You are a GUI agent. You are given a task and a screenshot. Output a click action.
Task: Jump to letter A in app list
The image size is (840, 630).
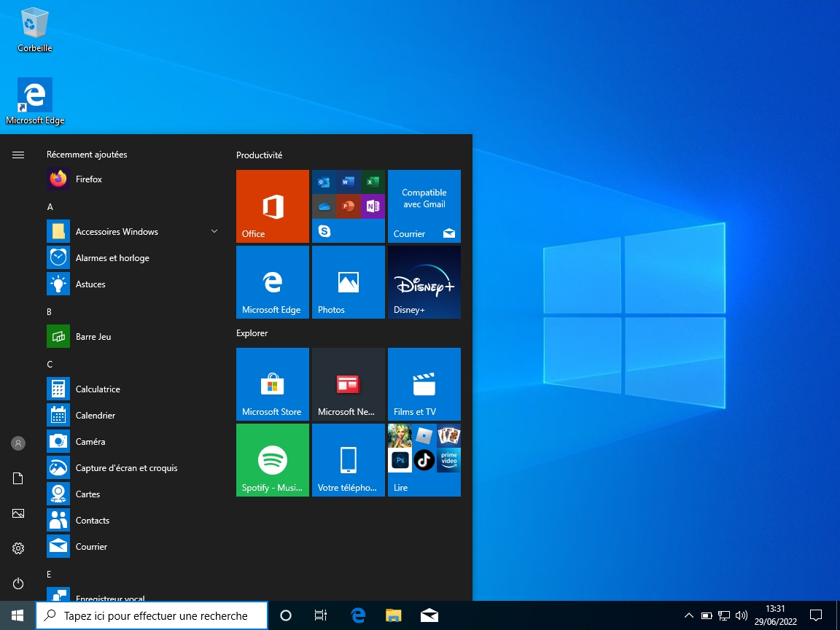[x=50, y=207]
